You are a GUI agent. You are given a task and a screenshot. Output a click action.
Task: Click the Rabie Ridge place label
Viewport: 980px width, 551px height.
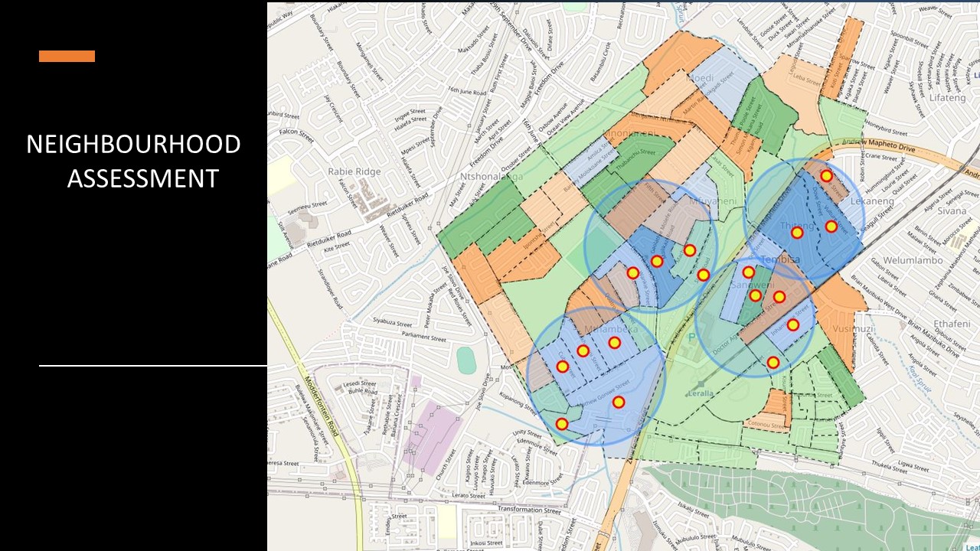click(354, 171)
